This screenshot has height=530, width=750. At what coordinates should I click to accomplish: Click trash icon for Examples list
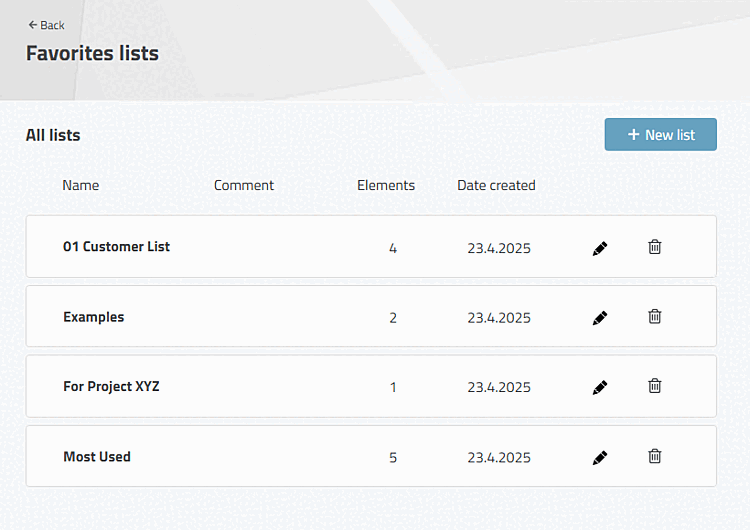pyautogui.click(x=655, y=317)
